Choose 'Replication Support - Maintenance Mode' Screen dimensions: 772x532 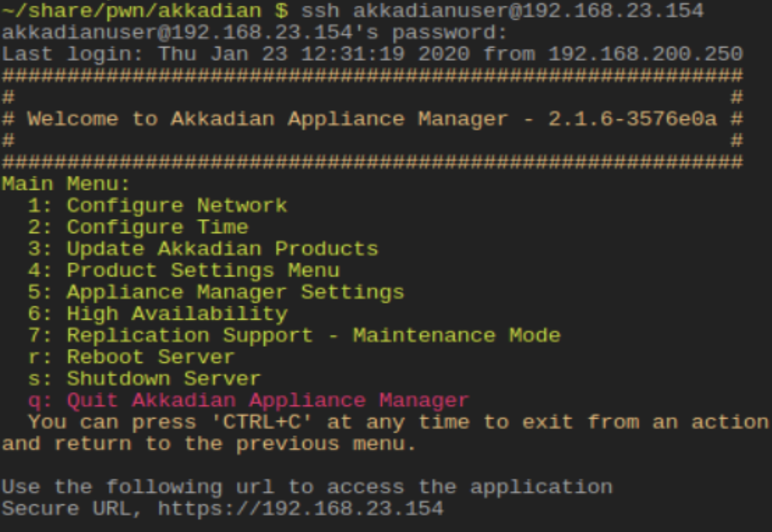313,335
